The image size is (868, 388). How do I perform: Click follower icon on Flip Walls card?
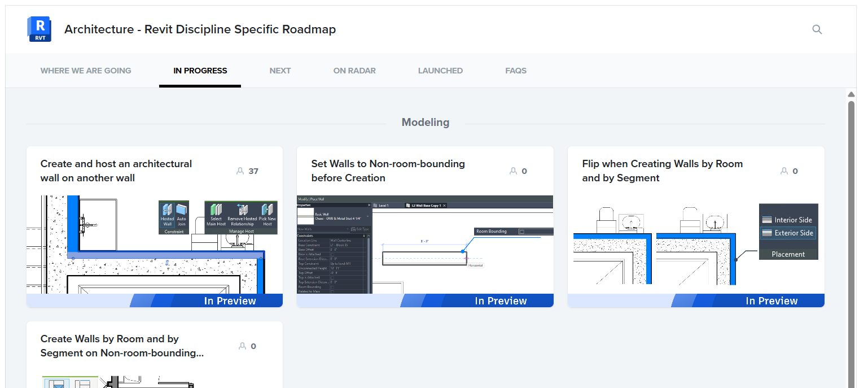click(784, 171)
